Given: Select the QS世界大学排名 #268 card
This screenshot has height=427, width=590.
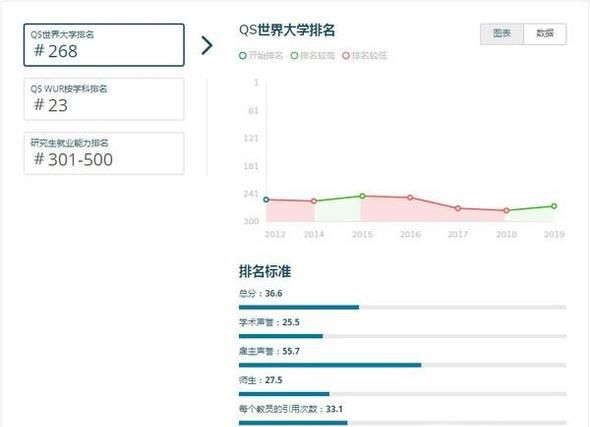Looking at the screenshot, I should [x=104, y=45].
